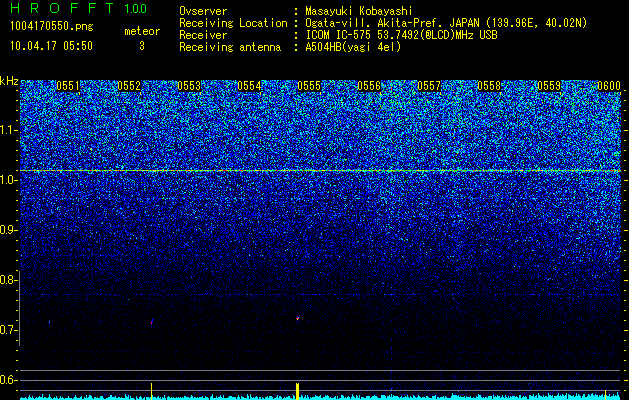
Task: Click the yellow power spike after 0552
Action: (x=151, y=391)
